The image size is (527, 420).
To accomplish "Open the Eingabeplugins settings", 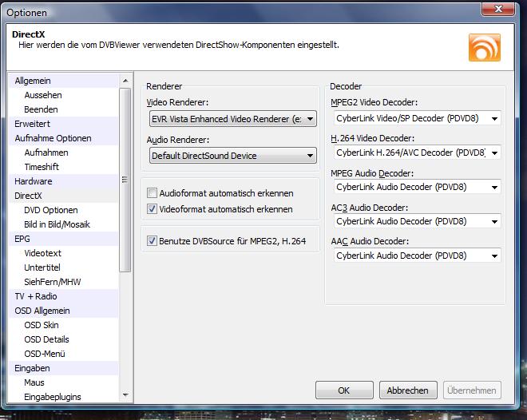I will click(x=53, y=397).
